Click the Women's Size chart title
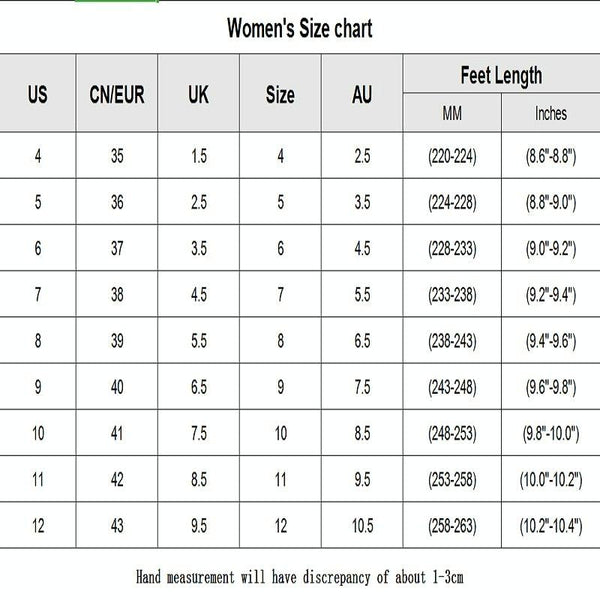This screenshot has width=600, height=600. (x=300, y=28)
